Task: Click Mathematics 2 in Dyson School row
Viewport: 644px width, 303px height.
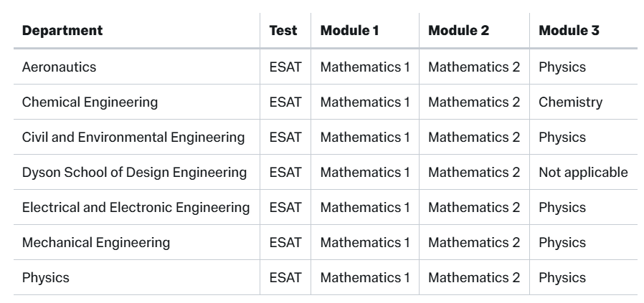Action: pyautogui.click(x=474, y=172)
